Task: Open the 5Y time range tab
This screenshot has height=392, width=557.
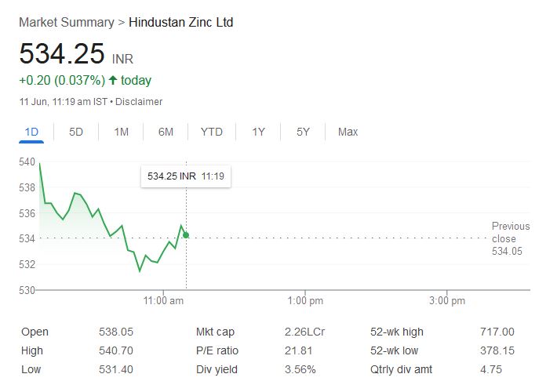Action: tap(303, 132)
